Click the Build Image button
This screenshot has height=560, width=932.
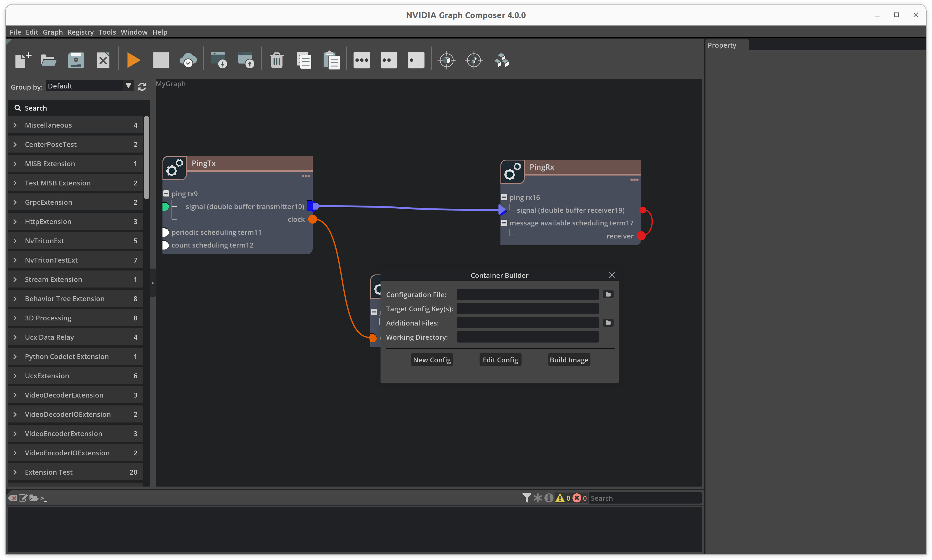point(569,360)
